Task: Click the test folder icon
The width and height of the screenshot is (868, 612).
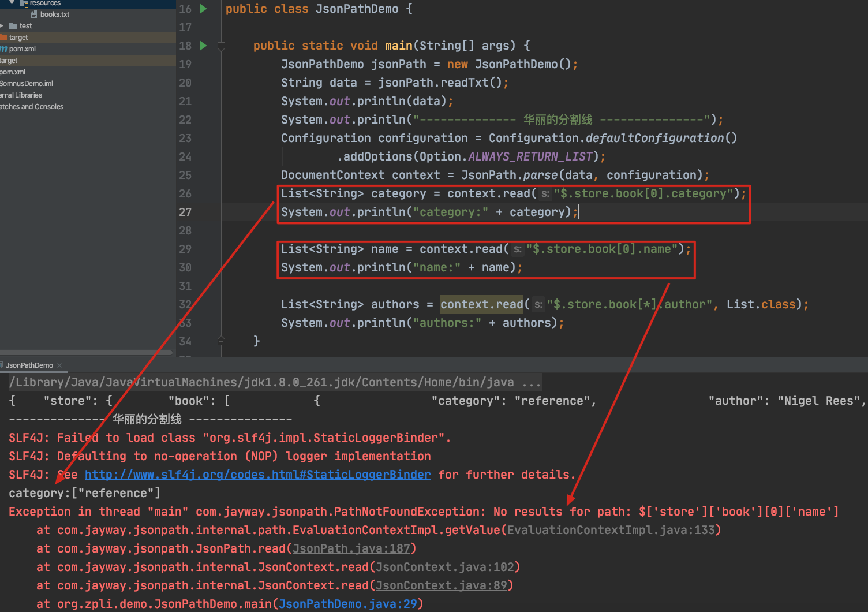Action: (13, 26)
